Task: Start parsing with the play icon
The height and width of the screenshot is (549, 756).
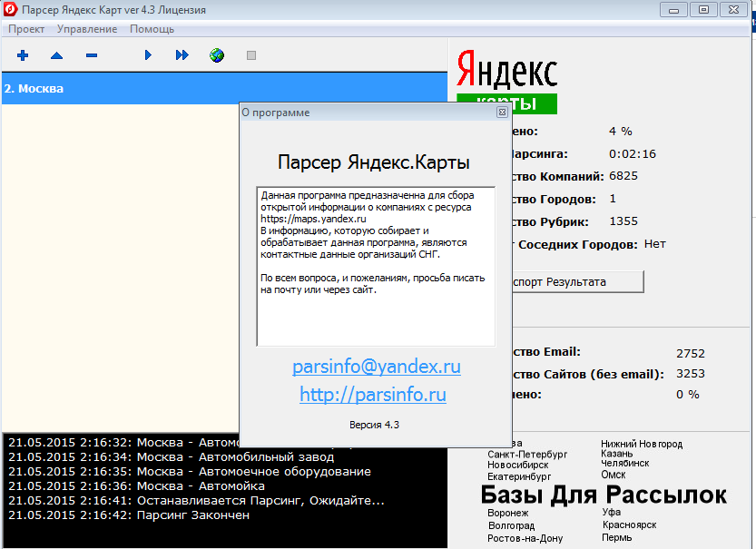Action: coord(148,55)
